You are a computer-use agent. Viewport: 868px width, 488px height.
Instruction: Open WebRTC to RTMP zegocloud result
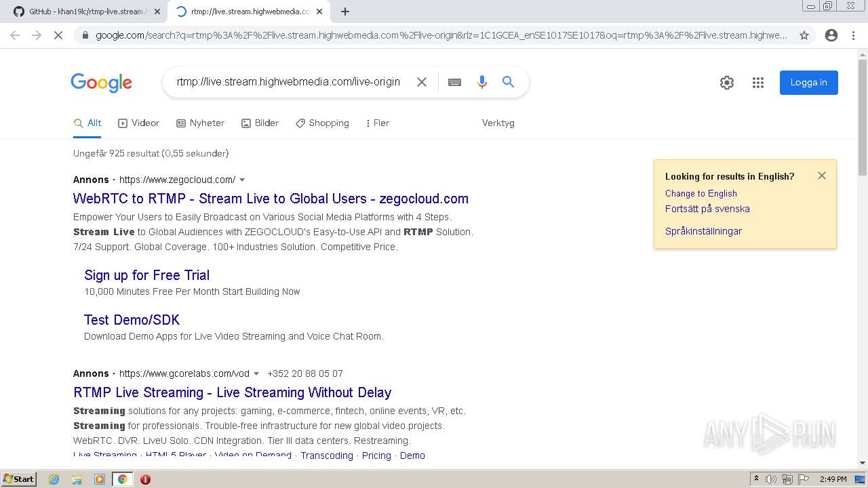pyautogui.click(x=271, y=199)
